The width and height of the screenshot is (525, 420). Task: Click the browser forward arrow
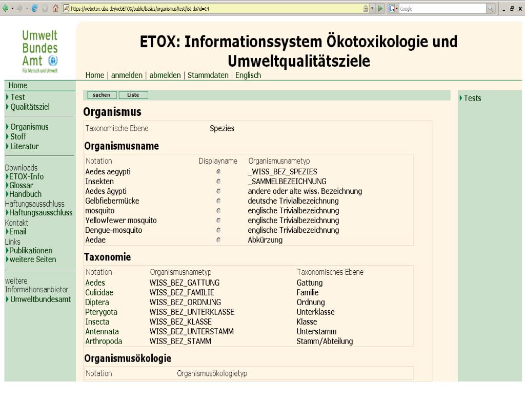click(x=19, y=8)
